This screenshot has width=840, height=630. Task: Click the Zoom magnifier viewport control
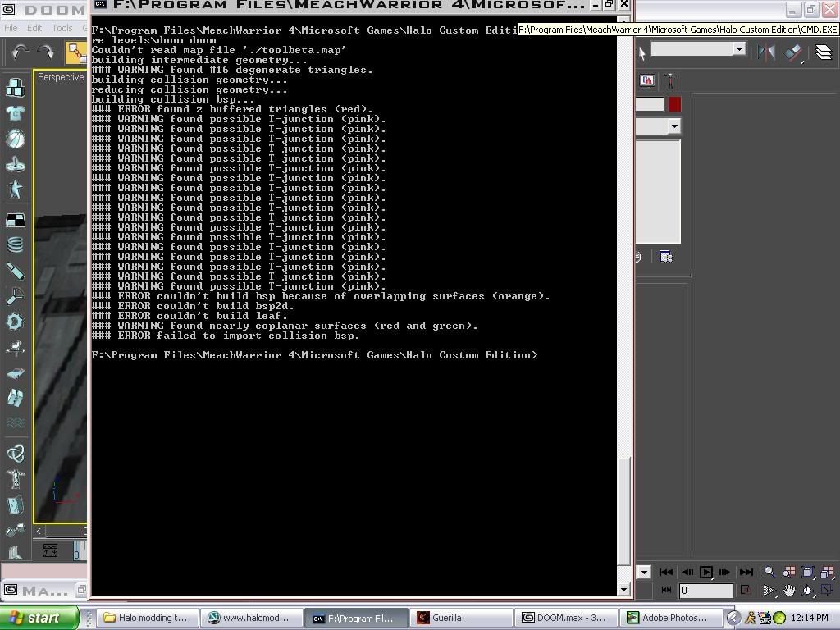point(769,572)
